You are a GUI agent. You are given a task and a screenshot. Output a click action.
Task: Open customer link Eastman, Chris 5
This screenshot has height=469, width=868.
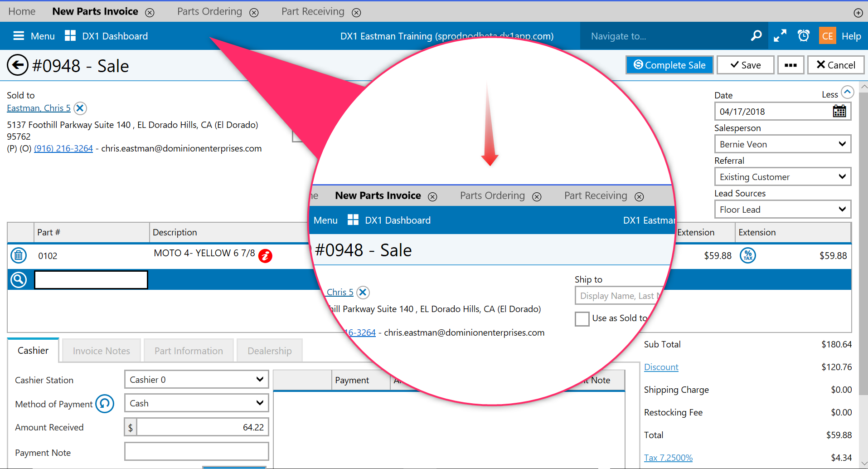(39, 108)
